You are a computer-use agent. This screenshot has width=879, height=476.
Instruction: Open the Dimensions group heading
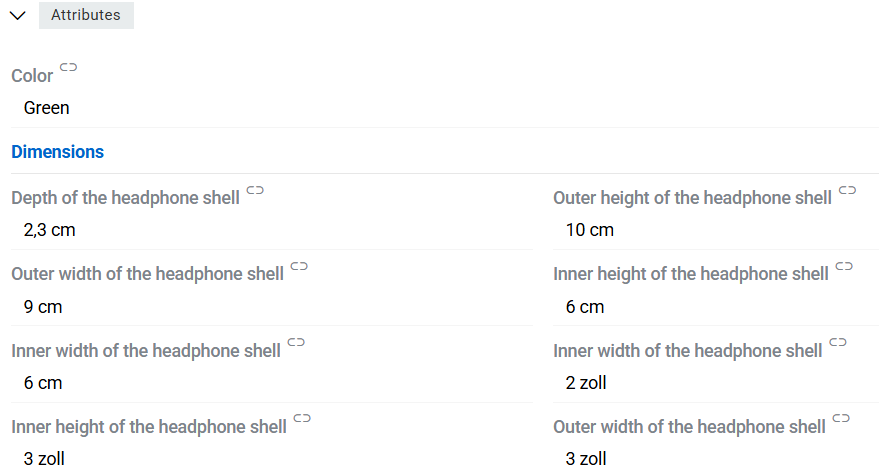58,152
